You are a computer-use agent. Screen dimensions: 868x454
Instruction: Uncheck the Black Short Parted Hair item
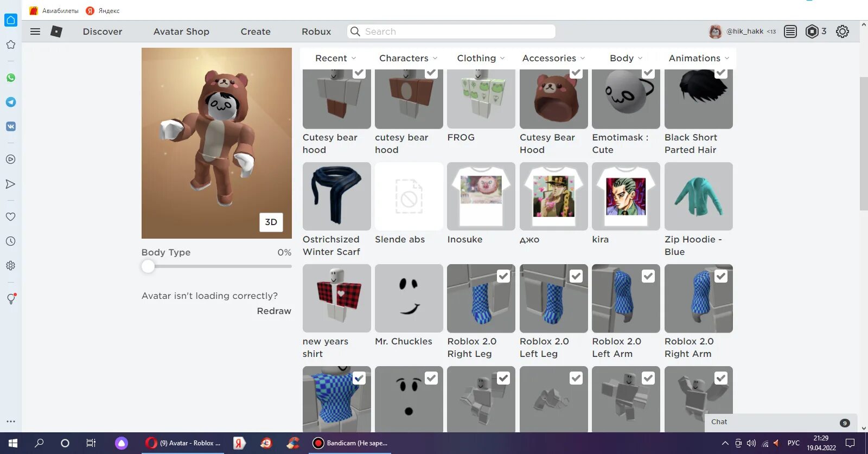[721, 73]
